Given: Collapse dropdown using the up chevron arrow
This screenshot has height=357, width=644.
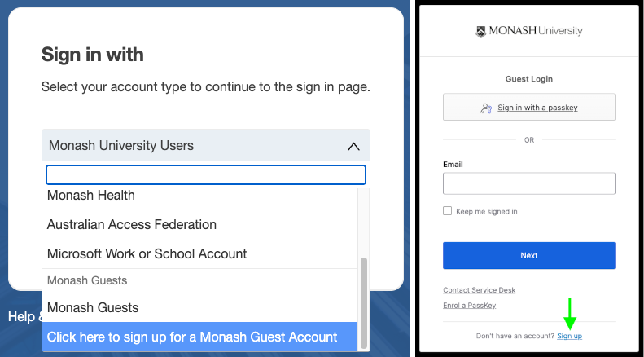Looking at the screenshot, I should [x=353, y=146].
